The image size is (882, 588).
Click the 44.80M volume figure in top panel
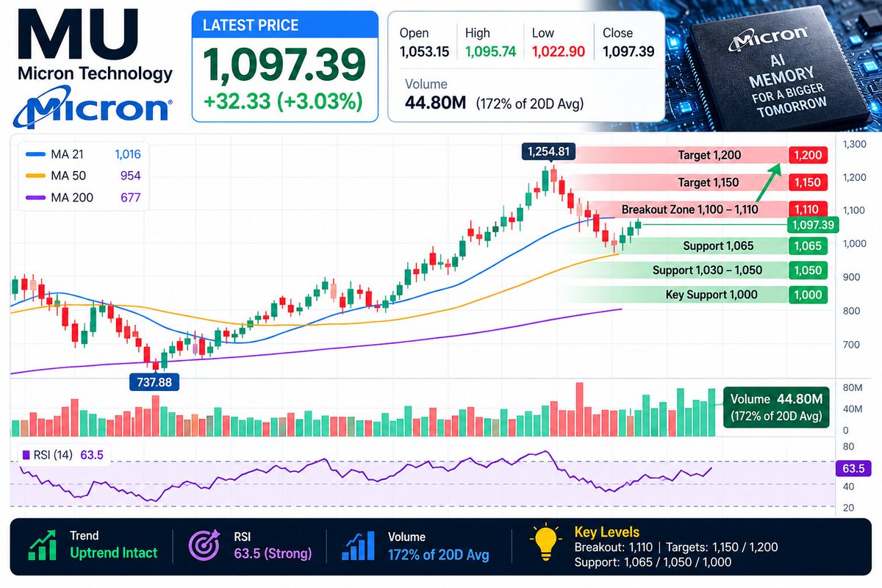click(436, 104)
